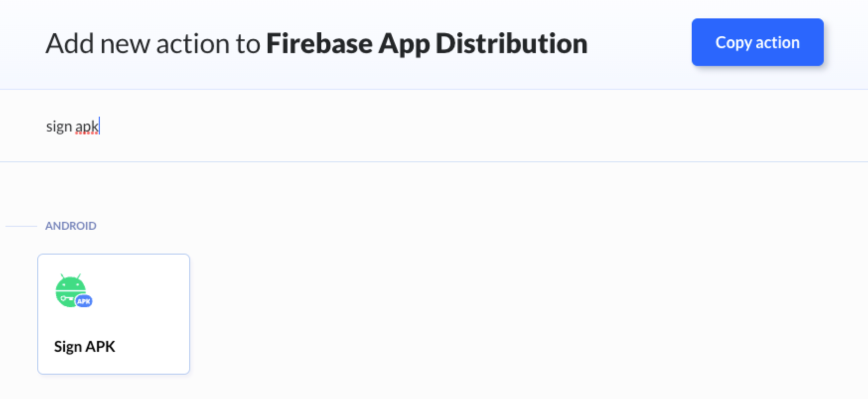The height and width of the screenshot is (399, 868).
Task: Click empty space inside Sign APK card
Action: pyautogui.click(x=149, y=298)
